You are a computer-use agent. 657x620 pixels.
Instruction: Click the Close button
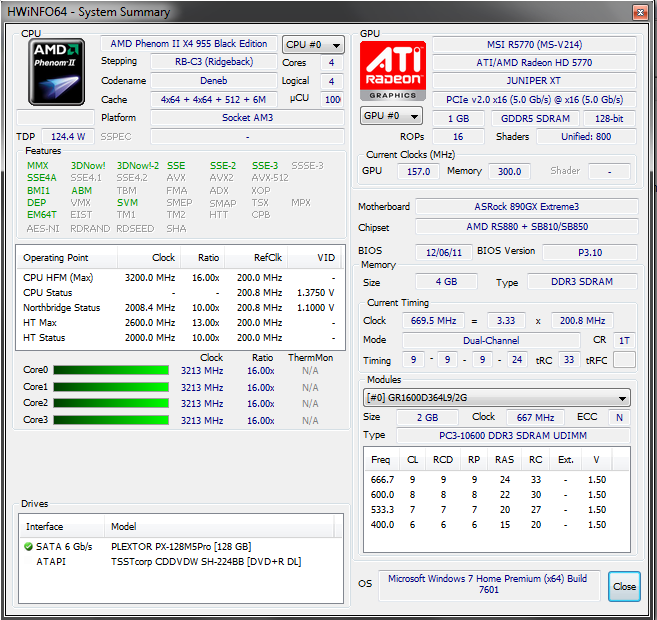(624, 586)
